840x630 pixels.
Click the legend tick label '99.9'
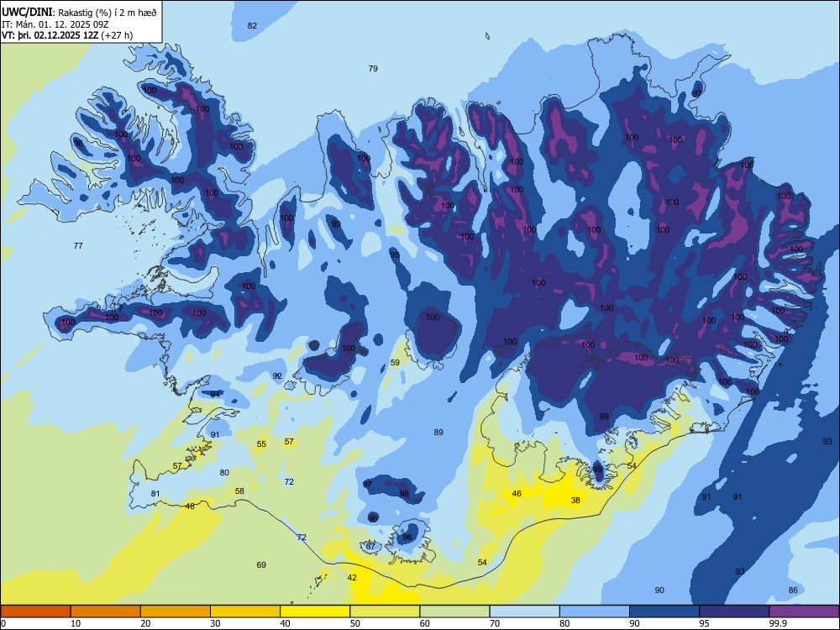tap(777, 623)
